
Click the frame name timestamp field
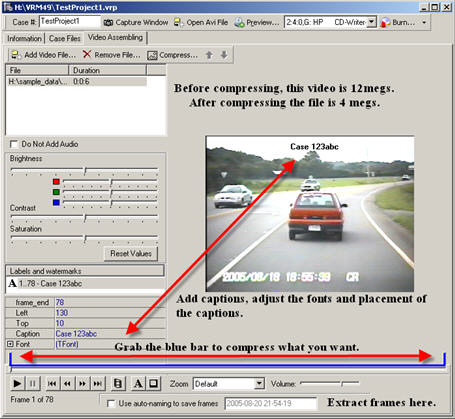[271, 404]
